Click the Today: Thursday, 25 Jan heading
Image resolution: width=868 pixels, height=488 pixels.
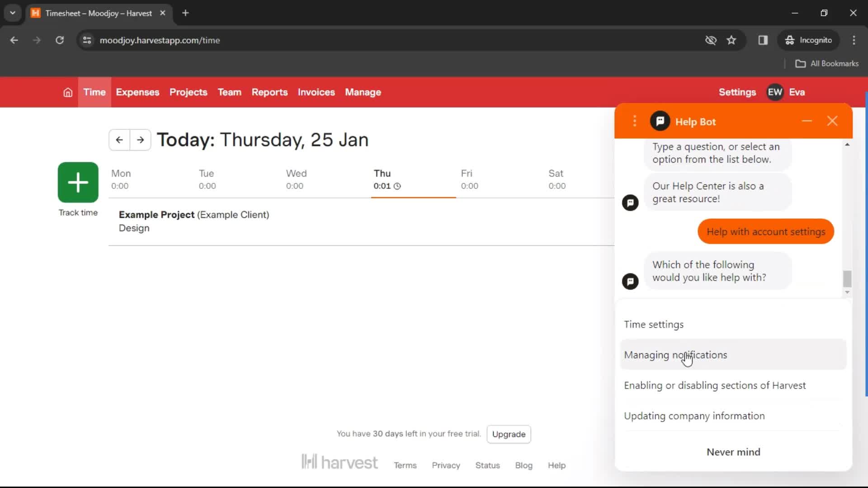tap(263, 140)
